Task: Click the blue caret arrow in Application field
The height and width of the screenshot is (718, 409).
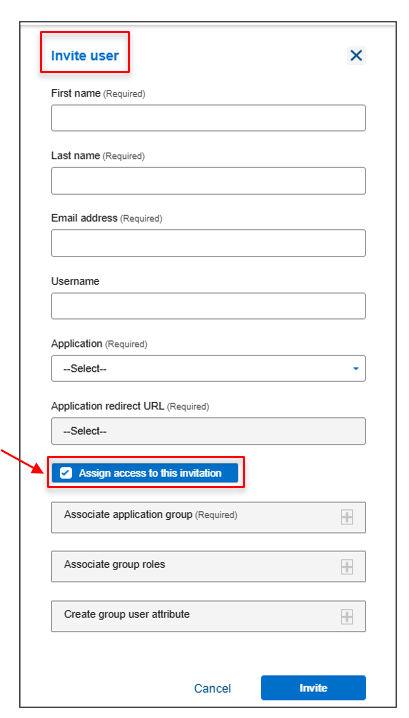Action: tap(356, 369)
